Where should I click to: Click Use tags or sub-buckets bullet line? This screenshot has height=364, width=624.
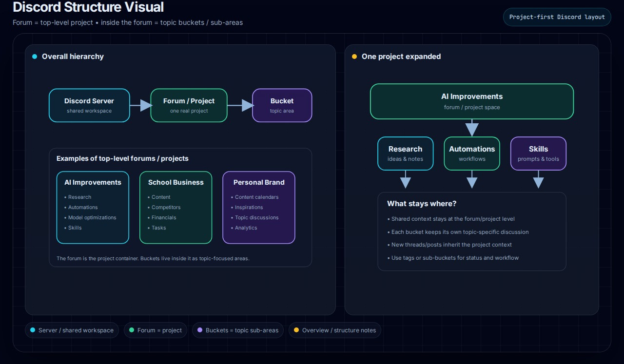453,258
